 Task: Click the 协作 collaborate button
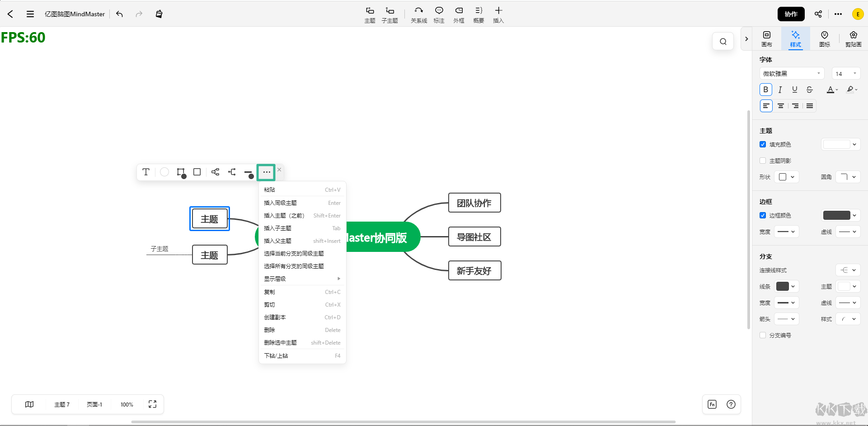point(791,14)
